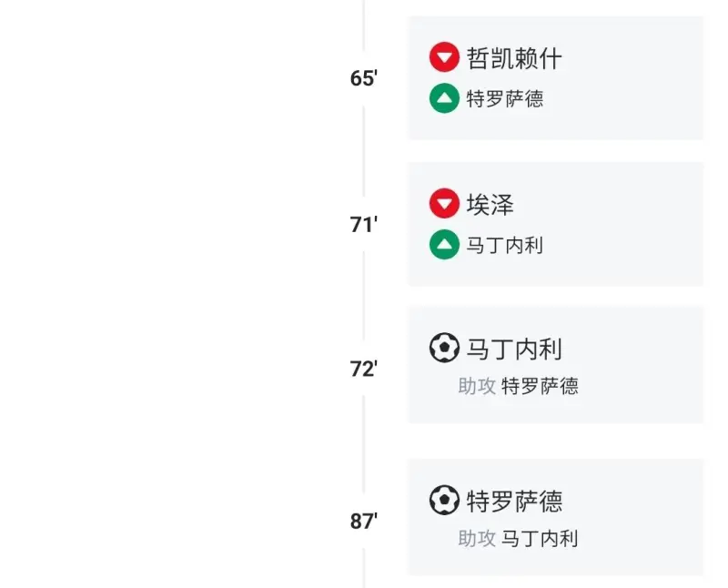Image resolution: width=728 pixels, height=588 pixels.
Task: Click the green substitution-in icon at 71'
Action: 444,245
